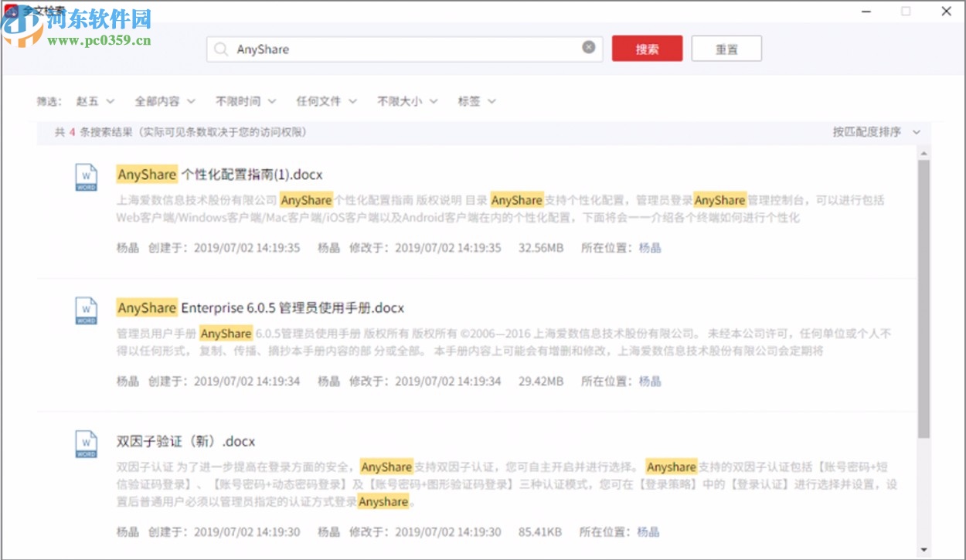Viewport: 966px width, 560px height.
Task: Click the Word icon of Enterprise 6.0.5 管理员使用手册
Action: (x=85, y=311)
